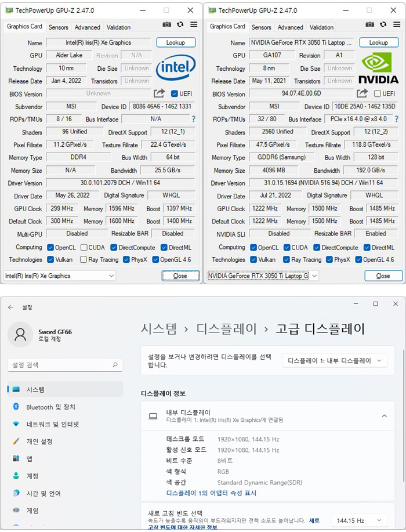
Task: Switch to Validation tab in Intel window
Action: 118,27
